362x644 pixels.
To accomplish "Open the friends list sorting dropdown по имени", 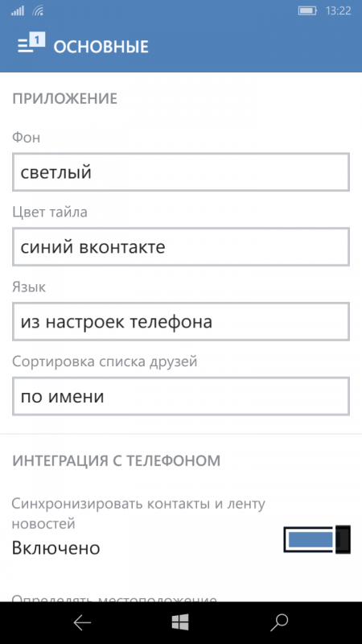I will (181, 396).
